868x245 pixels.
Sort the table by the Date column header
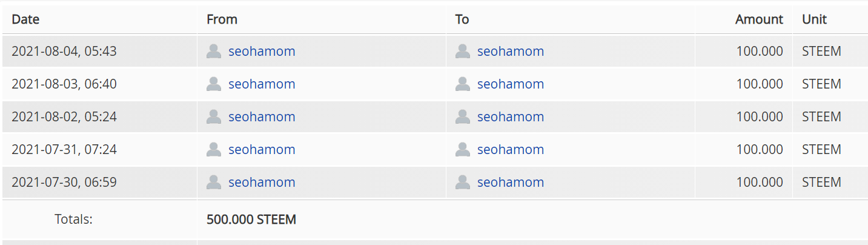pos(25,19)
